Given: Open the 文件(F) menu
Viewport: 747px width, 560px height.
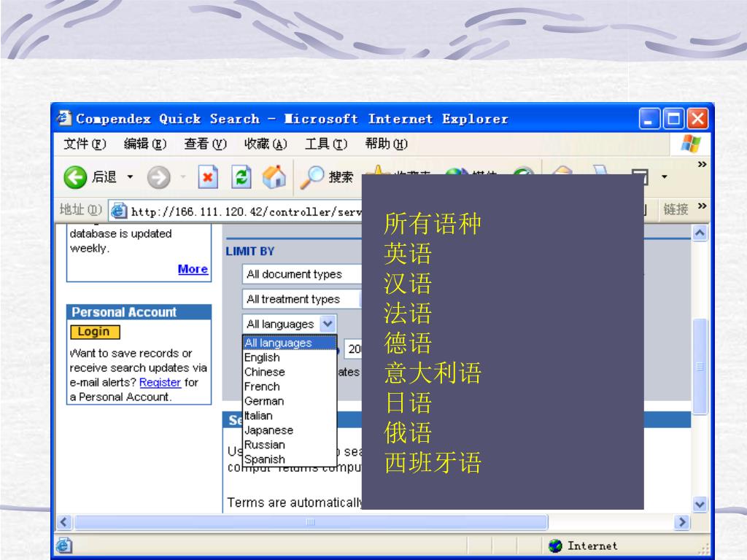Looking at the screenshot, I should (85, 144).
